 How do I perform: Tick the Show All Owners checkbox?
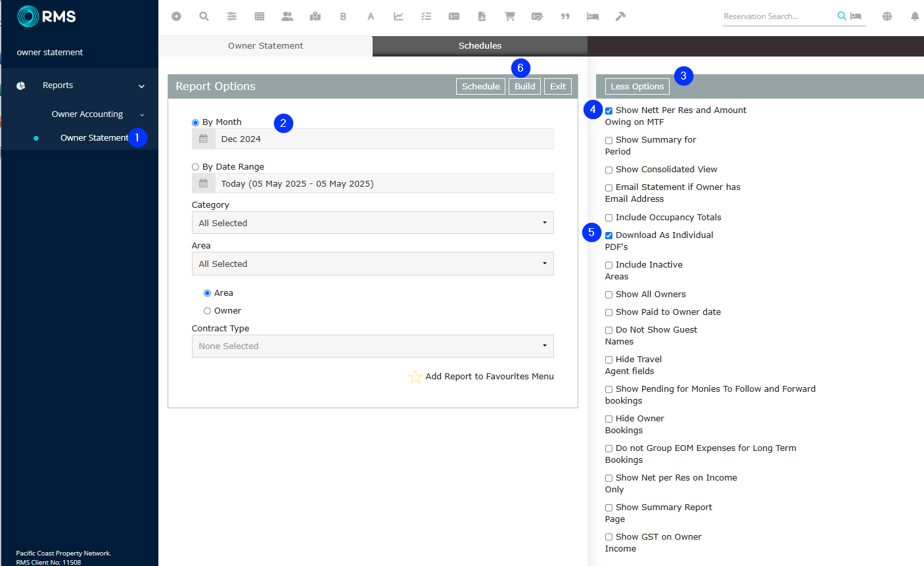coord(609,295)
